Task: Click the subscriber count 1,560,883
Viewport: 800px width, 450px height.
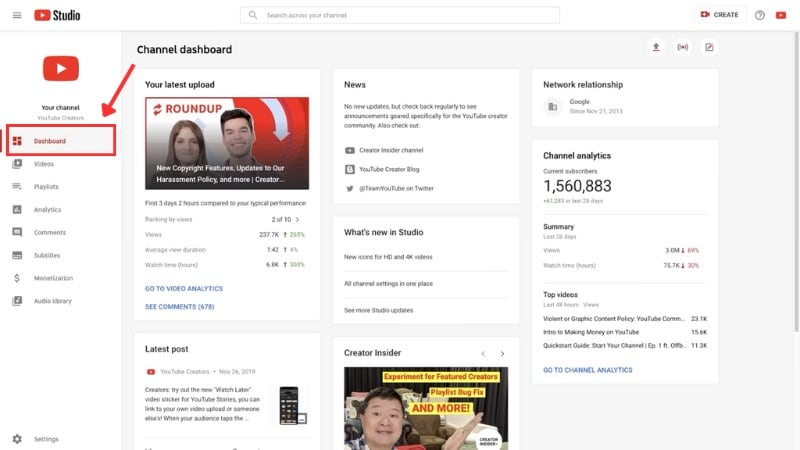Action: coord(577,186)
